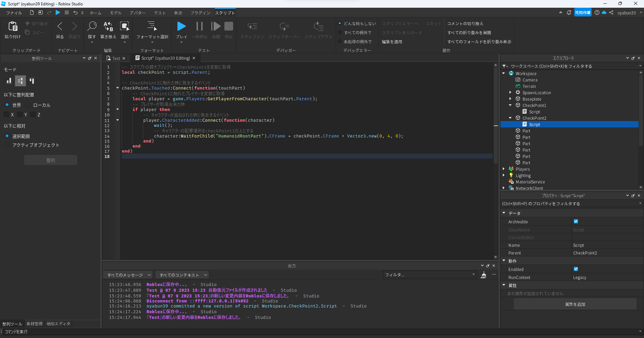Toggle the Archivable property checkbox
Image resolution: width=644 pixels, height=338 pixels.
576,221
